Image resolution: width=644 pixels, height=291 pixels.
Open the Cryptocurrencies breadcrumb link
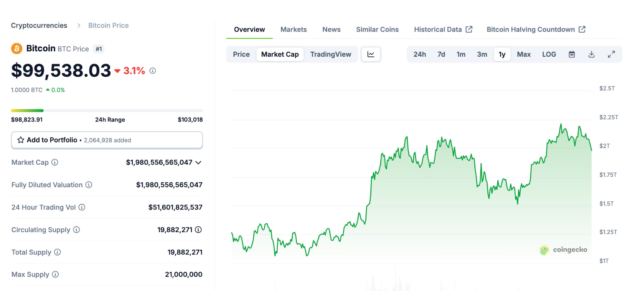(39, 25)
